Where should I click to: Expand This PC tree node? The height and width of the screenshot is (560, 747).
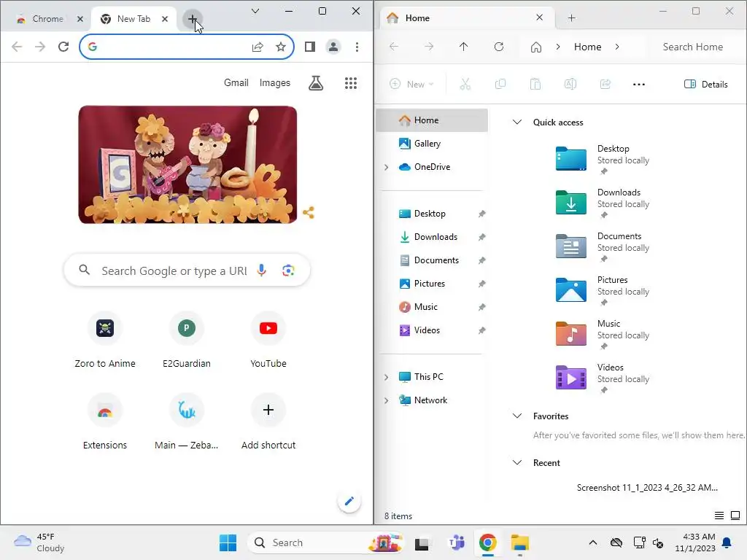pyautogui.click(x=387, y=377)
